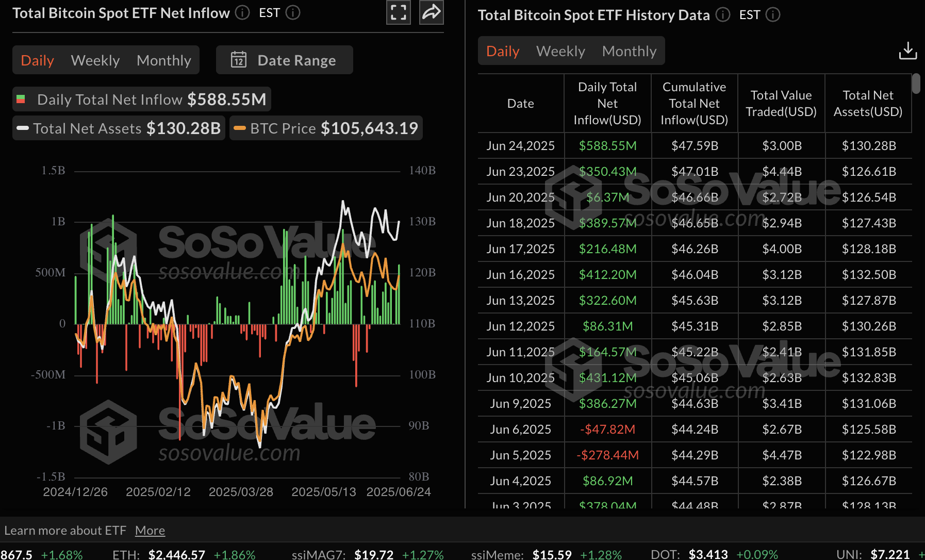Show info for Total Bitcoin Spot ETF History Data

pyautogui.click(x=723, y=14)
